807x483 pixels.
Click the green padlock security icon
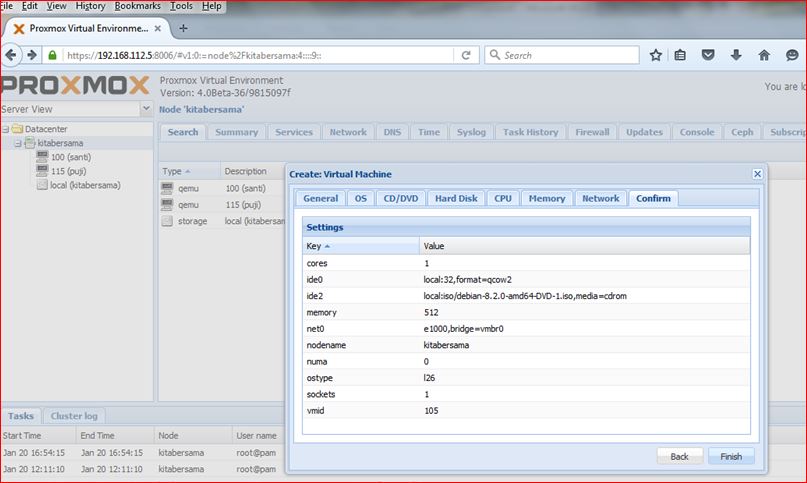[52, 55]
